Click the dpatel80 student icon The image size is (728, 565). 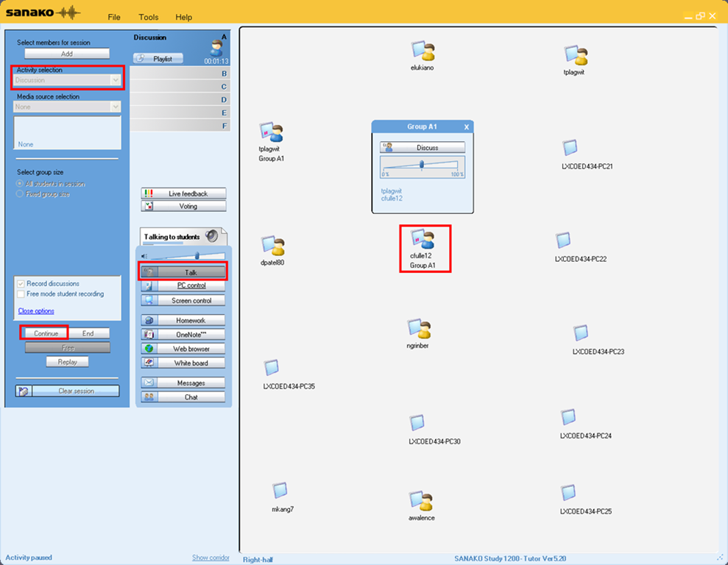(x=273, y=246)
